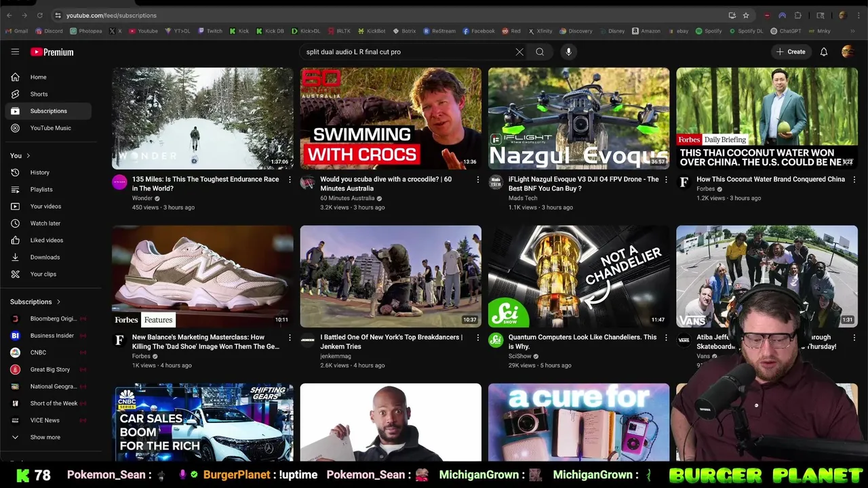Open jenkemmag channel name link
The width and height of the screenshot is (868, 488).
click(336, 356)
